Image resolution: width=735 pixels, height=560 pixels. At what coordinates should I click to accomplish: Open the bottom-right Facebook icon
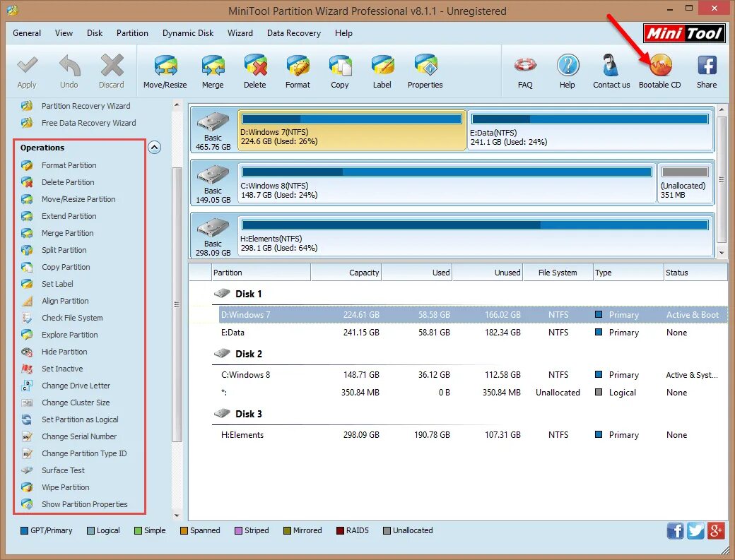(x=676, y=530)
